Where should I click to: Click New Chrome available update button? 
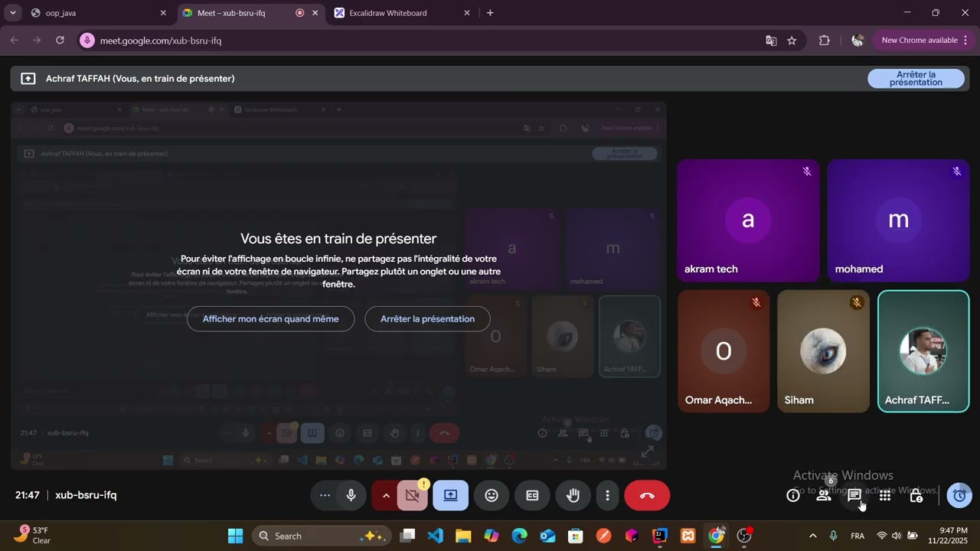pyautogui.click(x=925, y=41)
